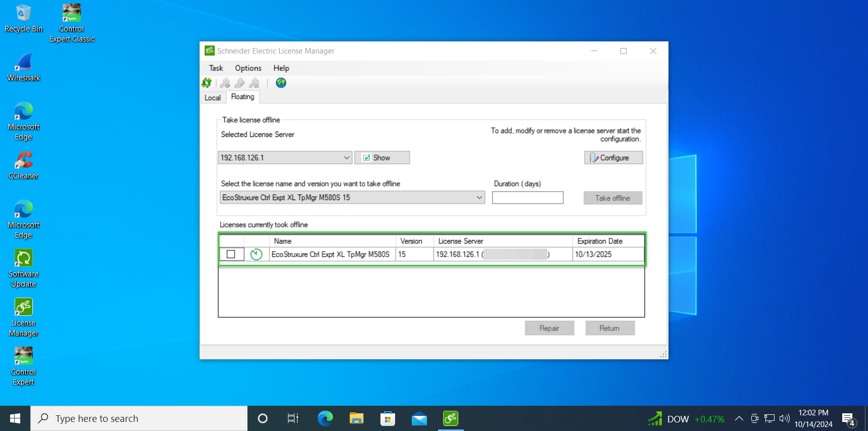Click the 10/13/2025 expiration date cell

pos(609,254)
